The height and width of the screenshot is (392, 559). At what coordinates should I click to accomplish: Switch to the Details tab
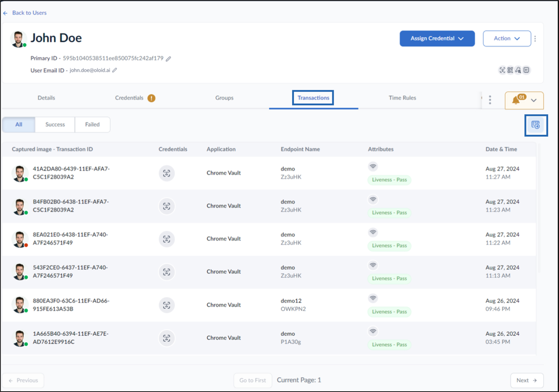pyautogui.click(x=46, y=98)
